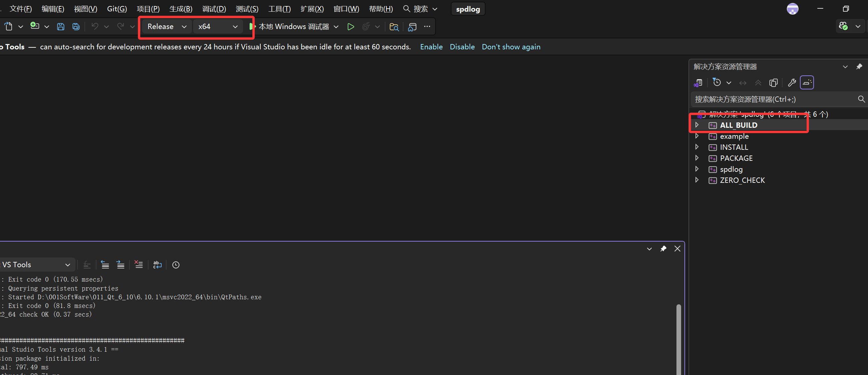Click the 搜索 search button in title bar

tap(420, 9)
